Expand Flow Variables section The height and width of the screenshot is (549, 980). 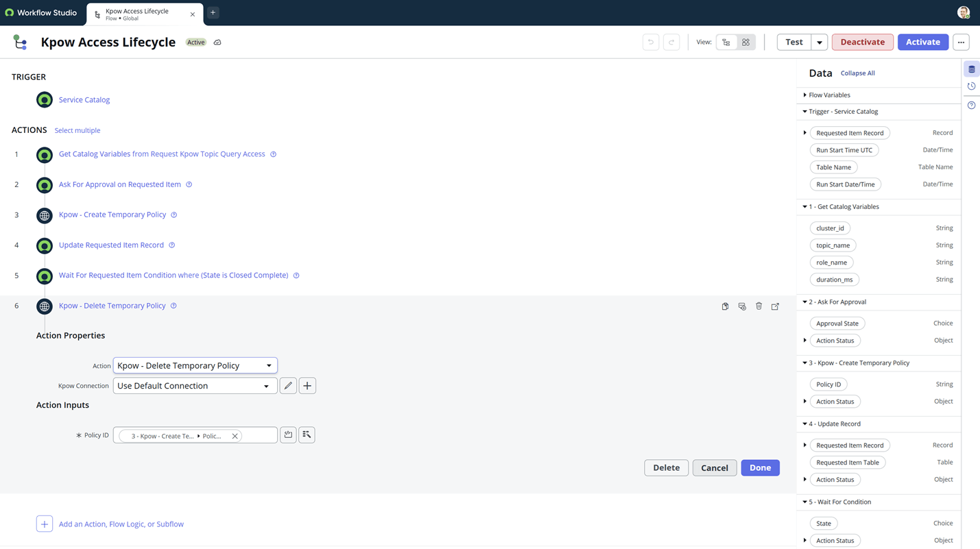pos(805,95)
